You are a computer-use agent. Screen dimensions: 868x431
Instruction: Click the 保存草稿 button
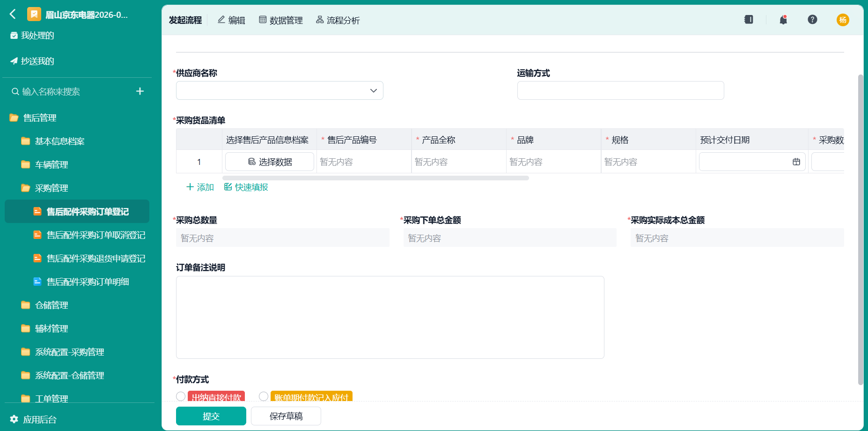286,416
